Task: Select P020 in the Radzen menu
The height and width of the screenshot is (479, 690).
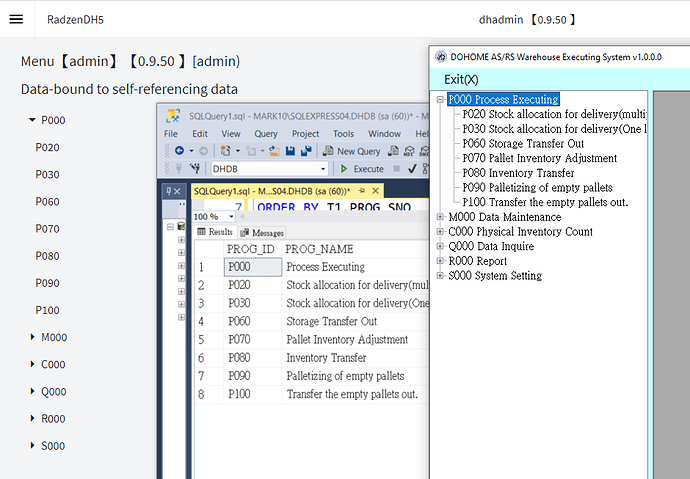Action: [48, 147]
